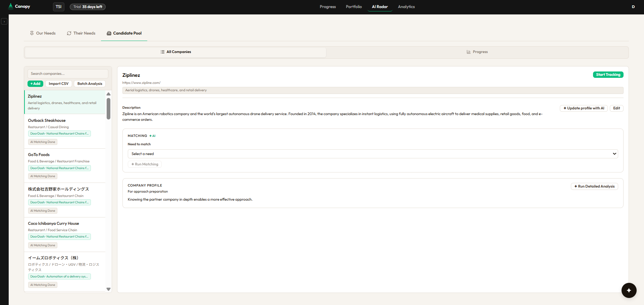This screenshot has width=644, height=305.
Task: Click the company list scrollbar thumb
Action: click(108, 108)
